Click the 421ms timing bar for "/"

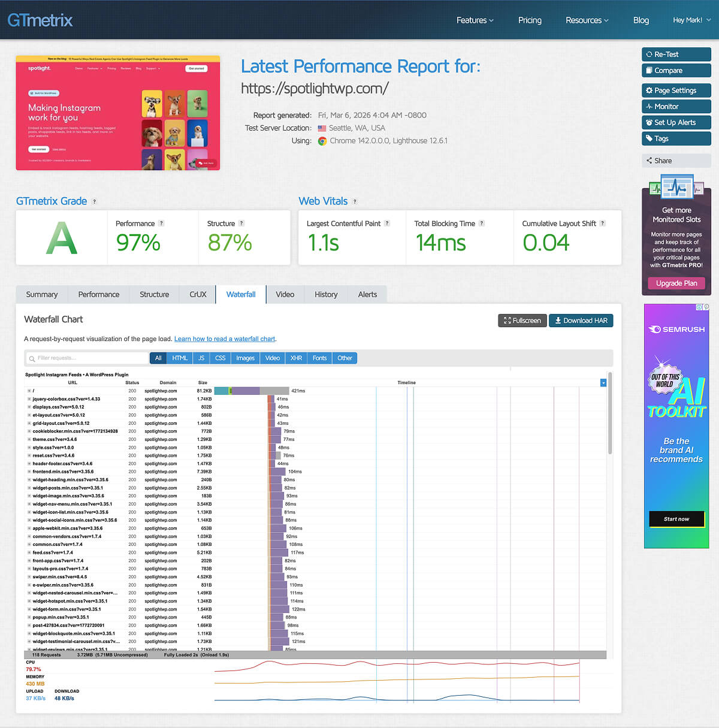pyautogui.click(x=252, y=391)
